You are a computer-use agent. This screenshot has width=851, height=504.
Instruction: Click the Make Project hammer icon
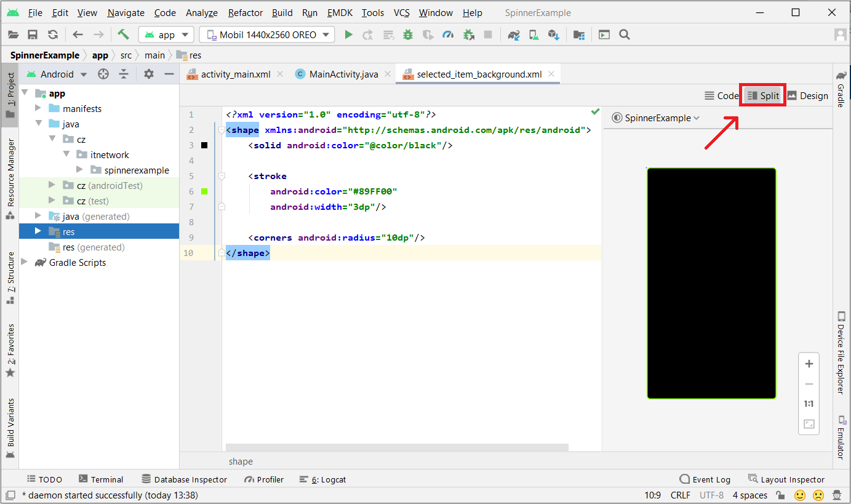(x=123, y=35)
